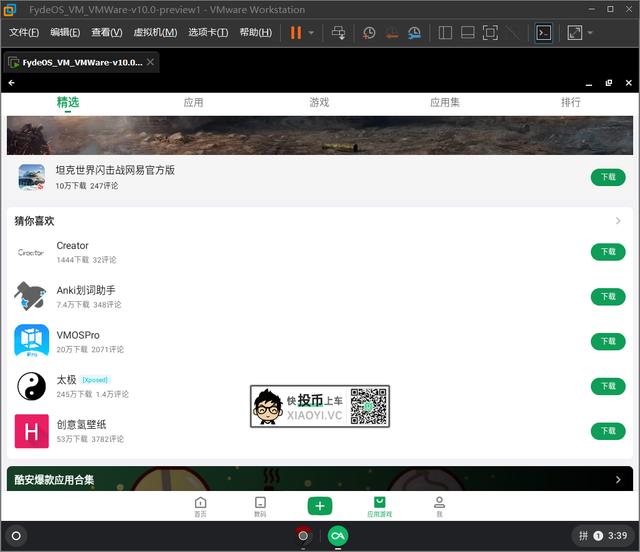Expand the power options dropdown arrow
This screenshot has height=552, width=640.
[x=311, y=33]
